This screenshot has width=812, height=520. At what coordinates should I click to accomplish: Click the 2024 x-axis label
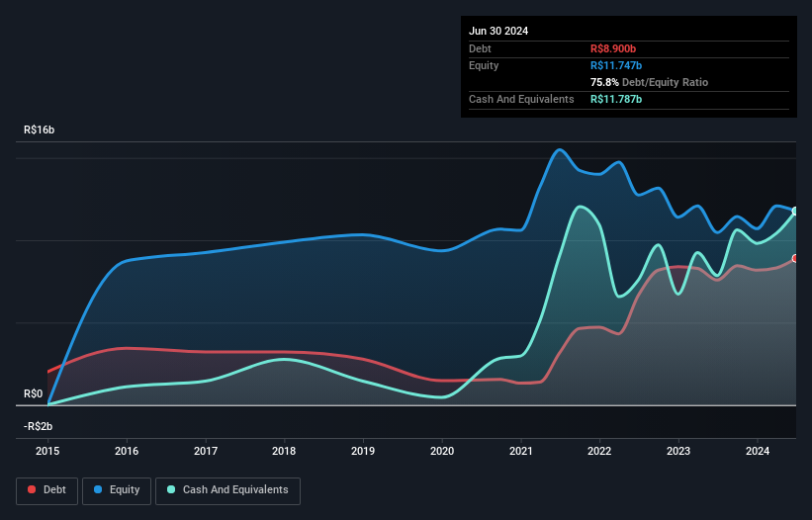click(x=758, y=451)
